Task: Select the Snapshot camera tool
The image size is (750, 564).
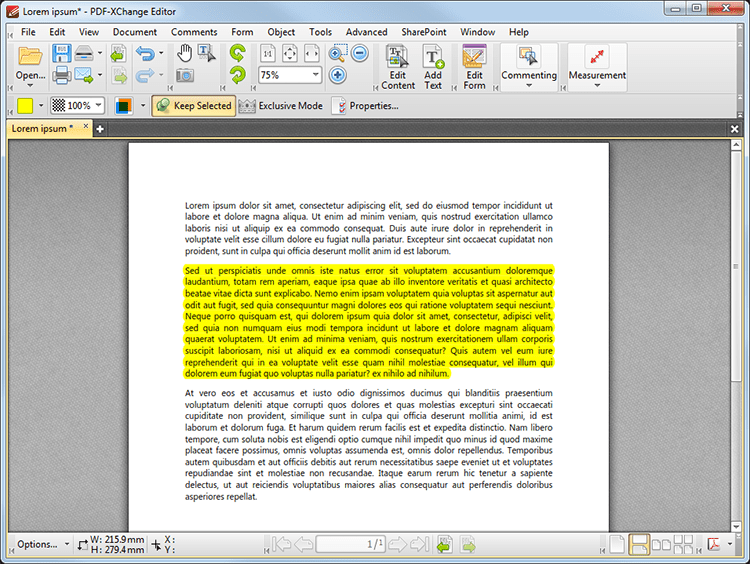Action: click(185, 75)
